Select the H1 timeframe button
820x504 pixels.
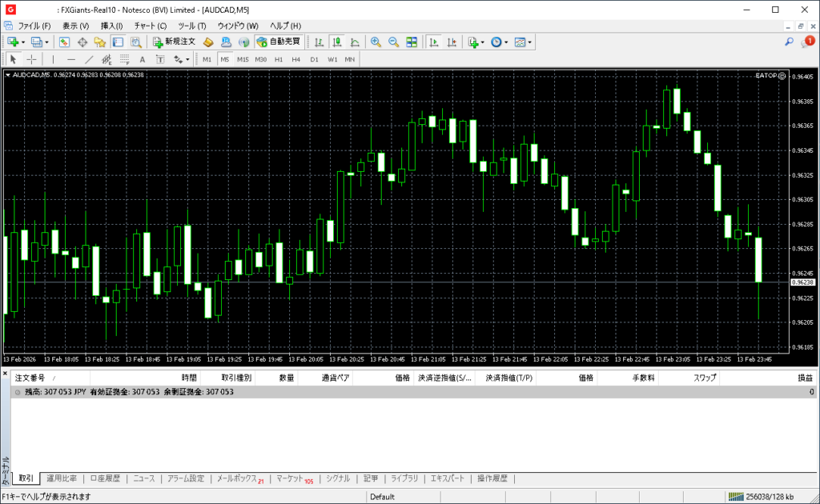tap(279, 59)
